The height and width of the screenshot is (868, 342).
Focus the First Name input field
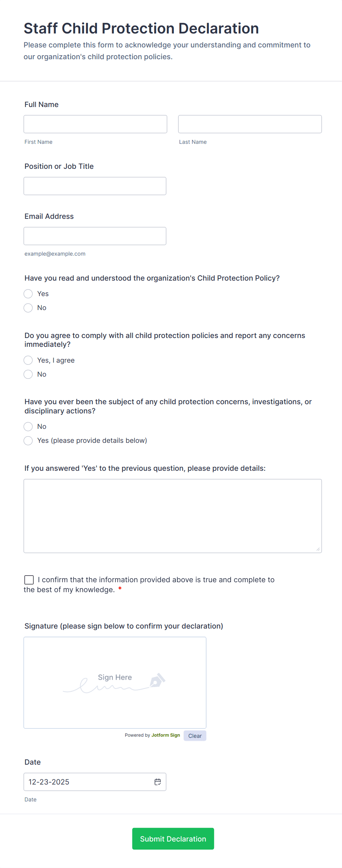tap(95, 124)
